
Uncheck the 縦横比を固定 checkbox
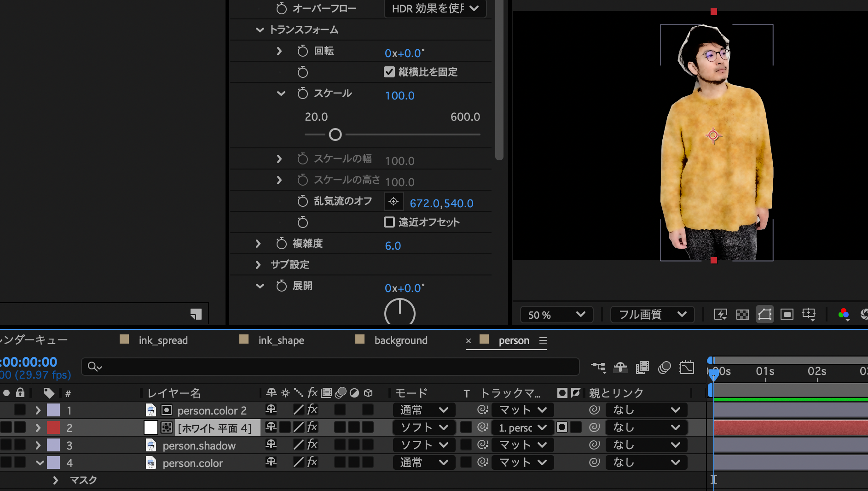click(x=389, y=72)
